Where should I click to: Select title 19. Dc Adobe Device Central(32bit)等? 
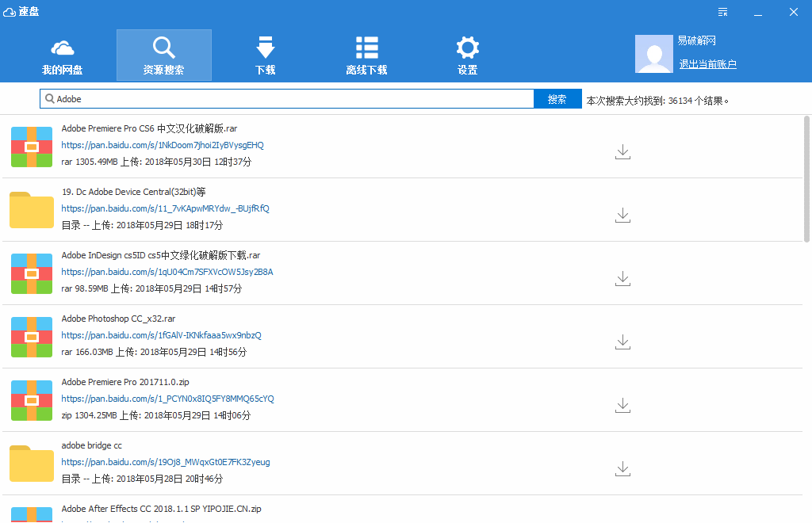click(x=133, y=192)
